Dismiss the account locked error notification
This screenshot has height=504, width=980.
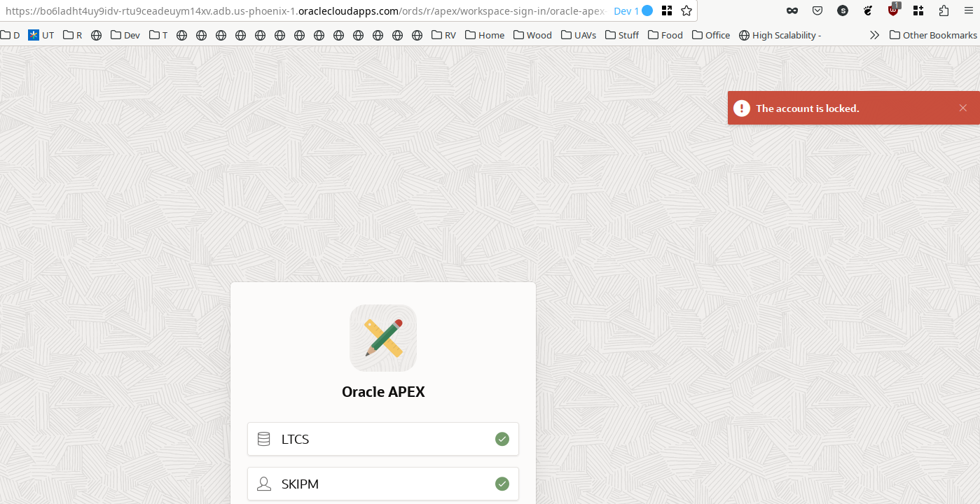(962, 108)
